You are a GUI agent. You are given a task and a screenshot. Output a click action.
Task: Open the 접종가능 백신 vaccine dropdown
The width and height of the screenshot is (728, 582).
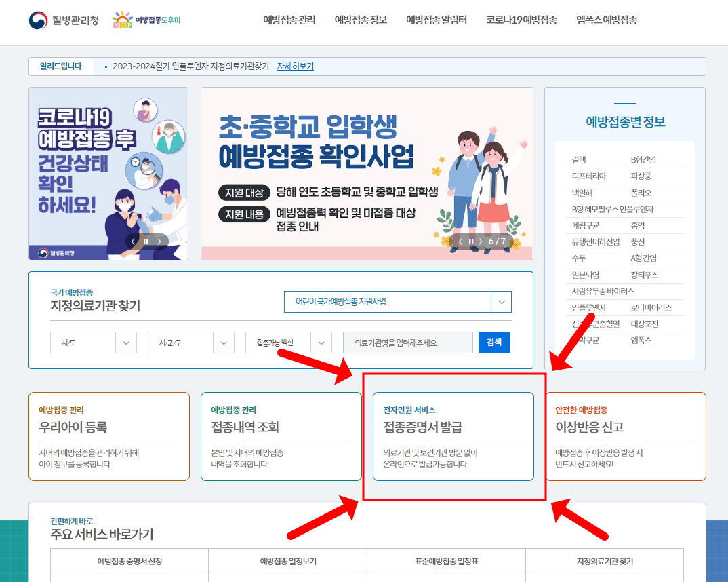(x=288, y=343)
